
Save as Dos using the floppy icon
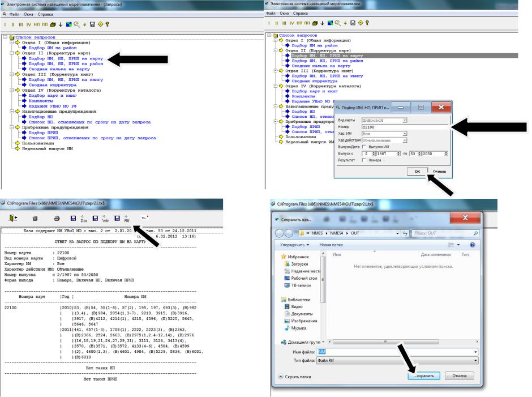coord(73,219)
